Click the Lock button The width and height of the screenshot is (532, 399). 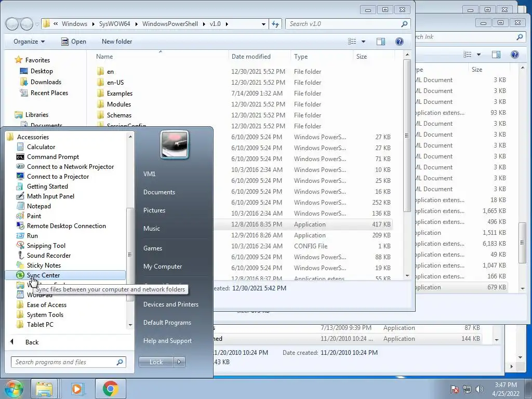tap(156, 362)
